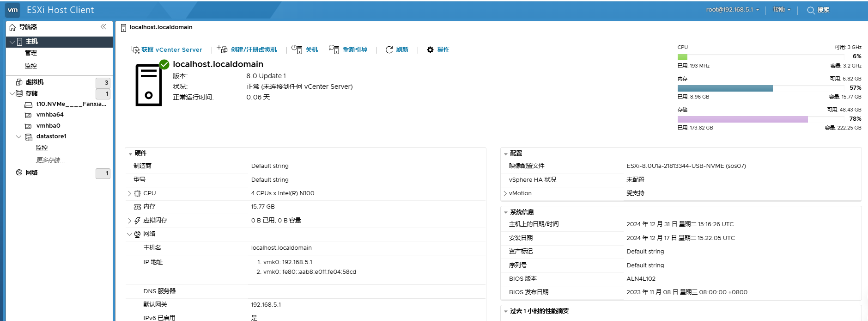Expand the CPU hardware row
This screenshot has height=321, width=868.
[129, 193]
